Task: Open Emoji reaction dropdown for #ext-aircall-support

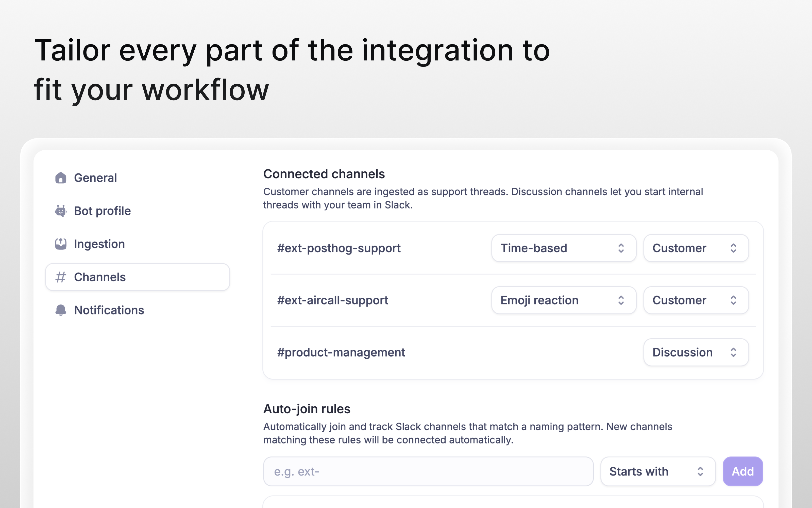Action: pos(564,300)
